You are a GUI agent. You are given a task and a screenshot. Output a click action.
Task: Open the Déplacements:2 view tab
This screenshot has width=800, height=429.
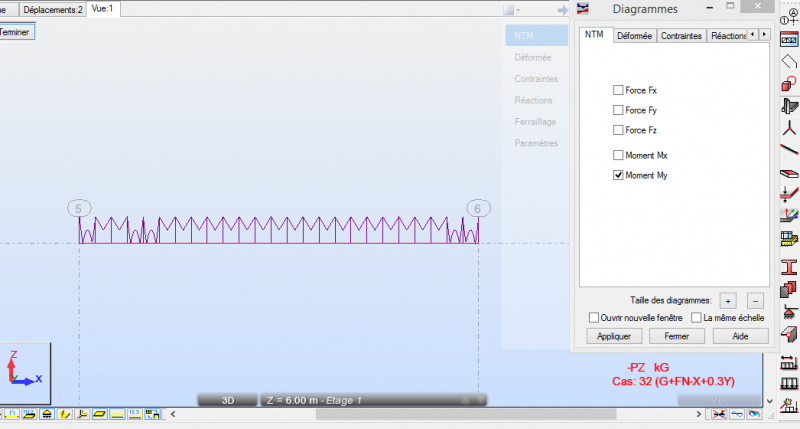[53, 9]
